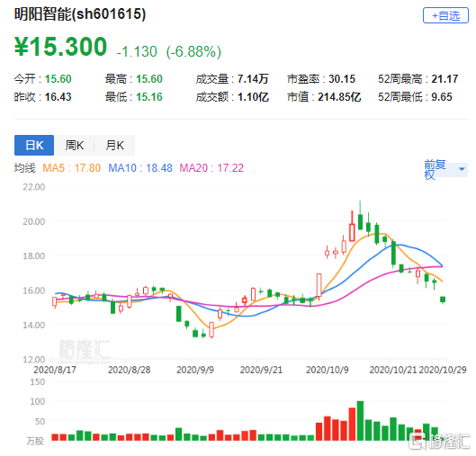Switch to the 日K daily chart tab

click(x=34, y=145)
